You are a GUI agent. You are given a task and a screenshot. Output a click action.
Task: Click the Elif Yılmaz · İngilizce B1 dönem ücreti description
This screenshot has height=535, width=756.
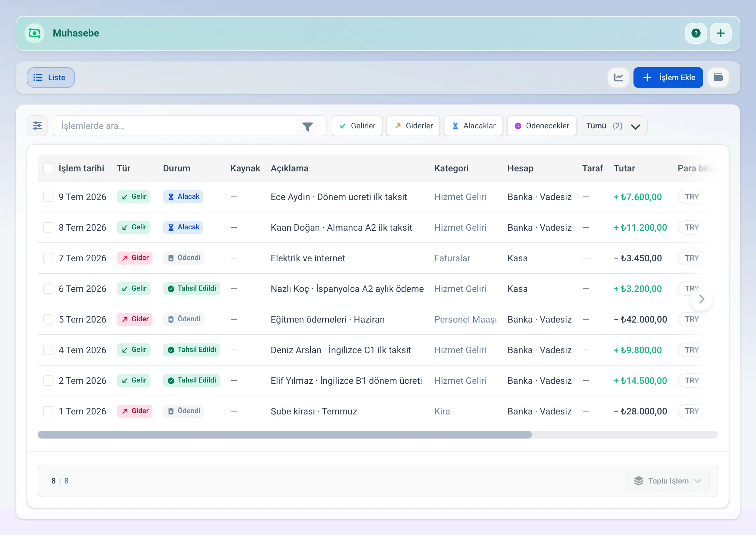click(x=346, y=381)
